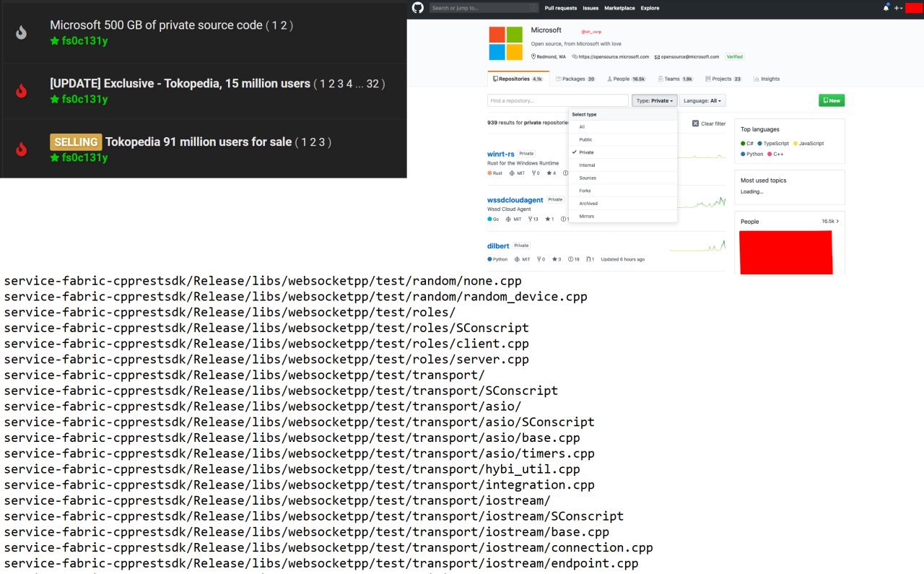Select checked 'Private' type option
The width and height of the screenshot is (924, 574).
click(623, 152)
